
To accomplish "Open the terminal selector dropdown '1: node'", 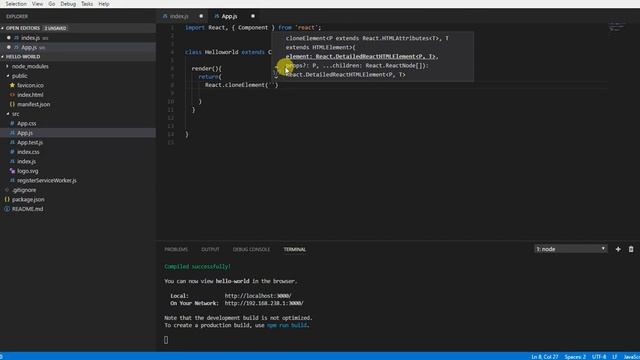I will [571, 249].
